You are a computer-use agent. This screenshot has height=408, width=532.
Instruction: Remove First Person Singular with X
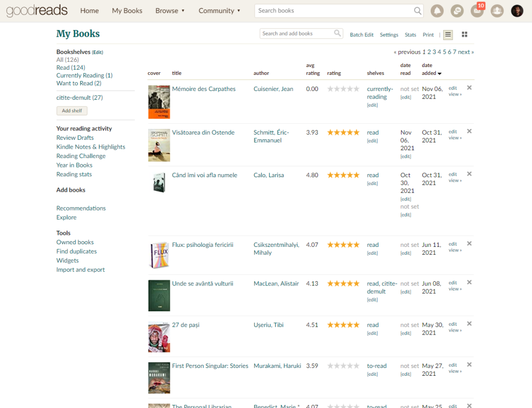point(469,364)
